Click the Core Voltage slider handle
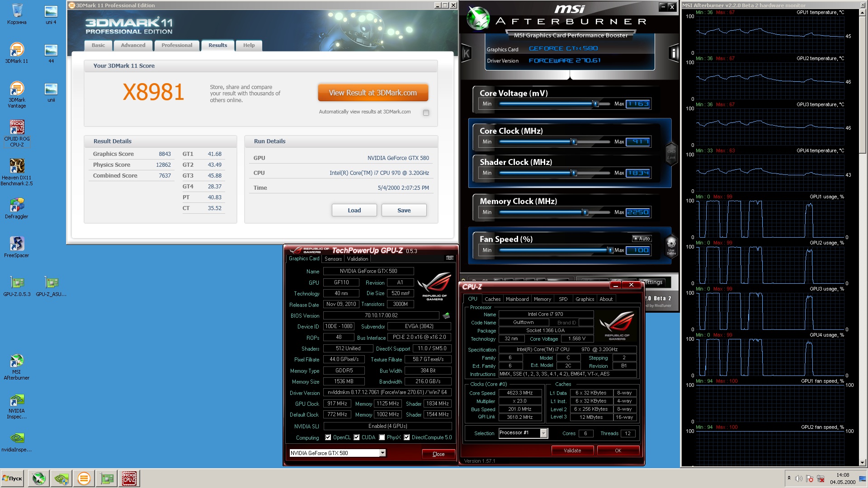 [x=596, y=104]
